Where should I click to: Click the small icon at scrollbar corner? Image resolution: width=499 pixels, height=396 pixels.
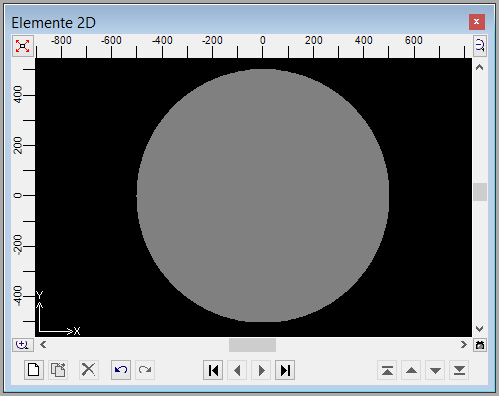tap(480, 345)
